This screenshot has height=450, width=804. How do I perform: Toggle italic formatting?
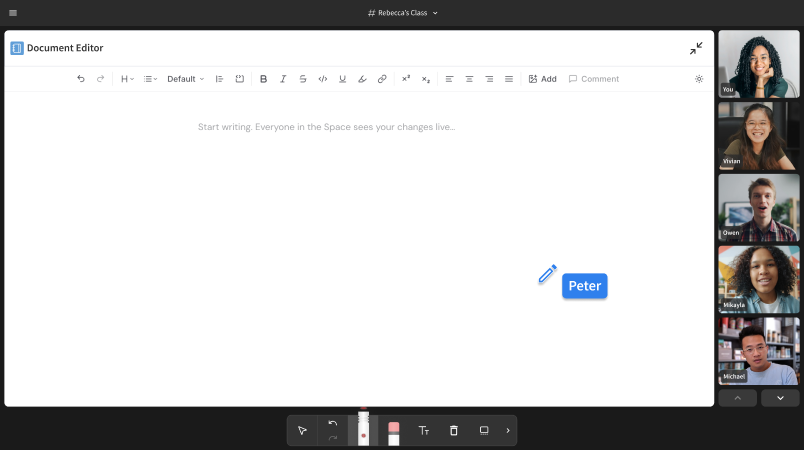tap(283, 79)
